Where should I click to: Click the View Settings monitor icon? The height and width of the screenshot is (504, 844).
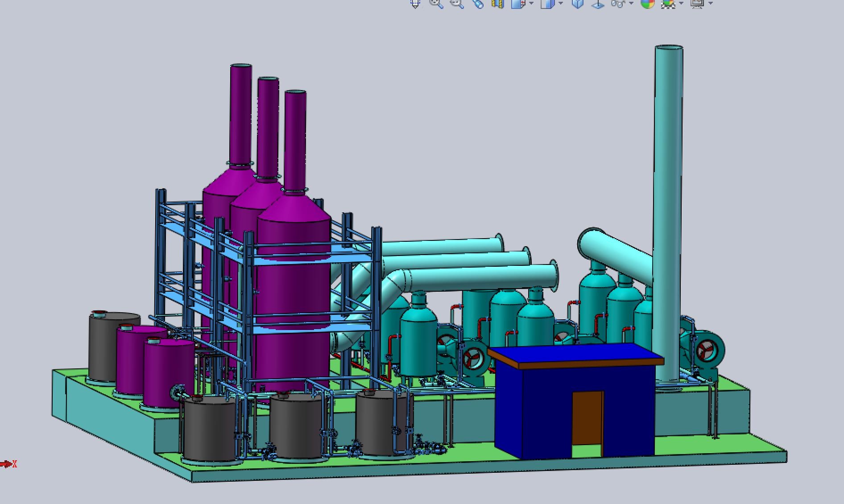697,4
